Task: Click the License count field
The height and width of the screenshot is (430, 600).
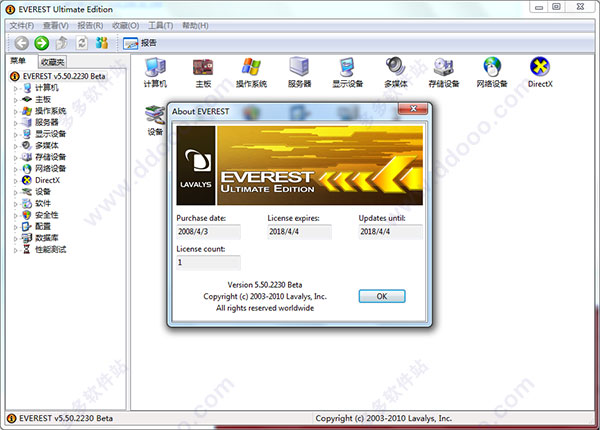Action: point(209,262)
